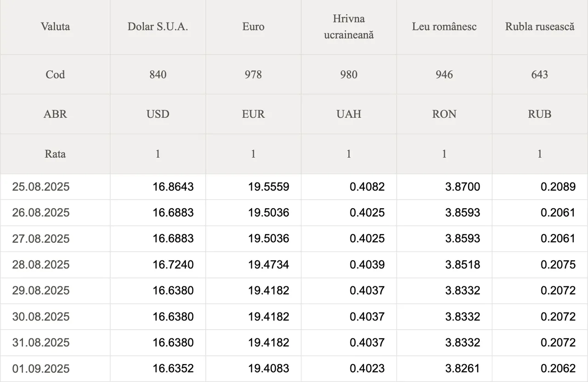
Task: Click currency code 643
Action: 540,74
